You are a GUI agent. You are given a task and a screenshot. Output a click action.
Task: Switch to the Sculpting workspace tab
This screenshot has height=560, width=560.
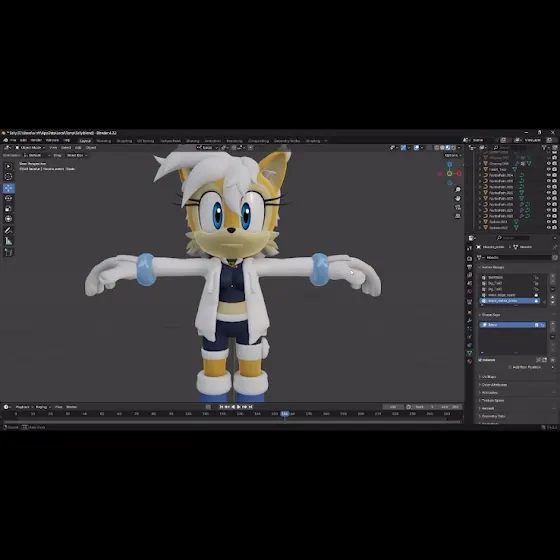pyautogui.click(x=124, y=141)
